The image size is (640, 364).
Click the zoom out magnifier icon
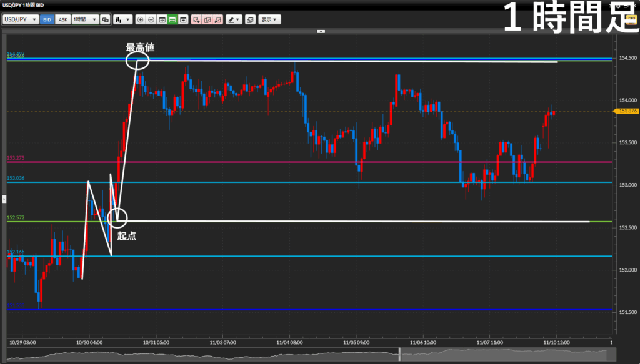pos(151,19)
